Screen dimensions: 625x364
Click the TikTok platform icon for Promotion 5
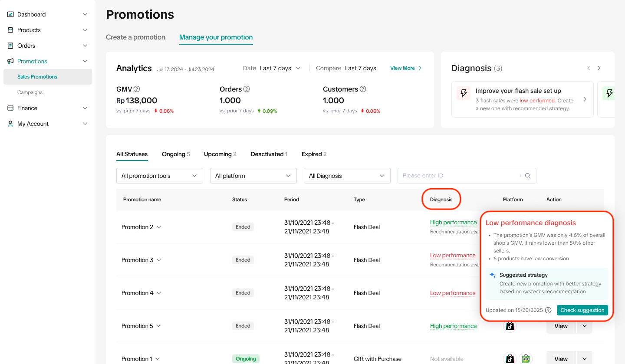tap(510, 326)
